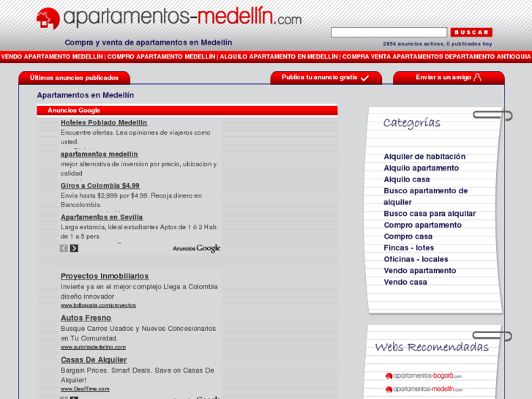Open Casas De Alquiler ad link
This screenshot has height=399, width=532.
pos(94,359)
